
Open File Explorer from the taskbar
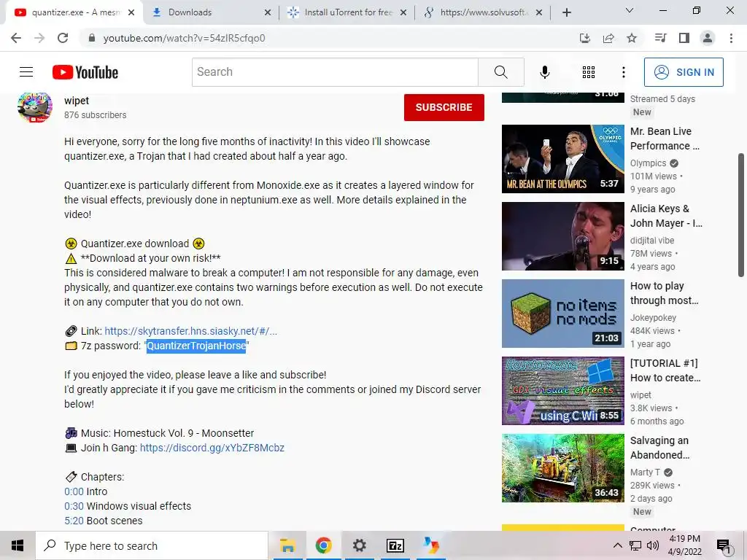click(x=287, y=545)
